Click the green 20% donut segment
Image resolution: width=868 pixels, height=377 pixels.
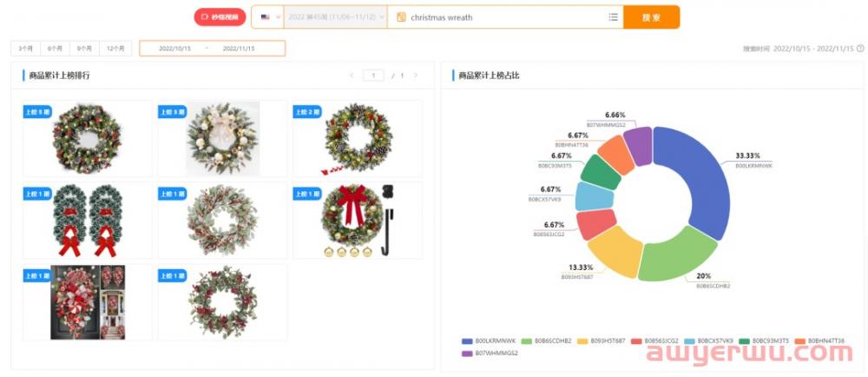(x=676, y=257)
